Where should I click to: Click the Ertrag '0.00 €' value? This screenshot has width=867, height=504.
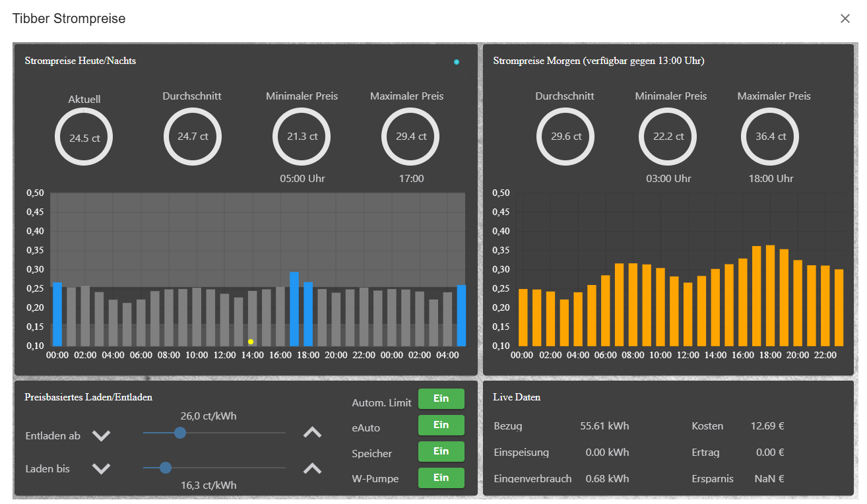[770, 453]
